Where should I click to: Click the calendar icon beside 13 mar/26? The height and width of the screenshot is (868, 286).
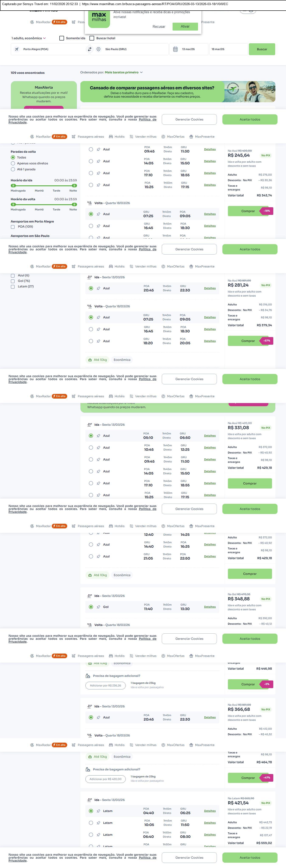[x=175, y=49]
